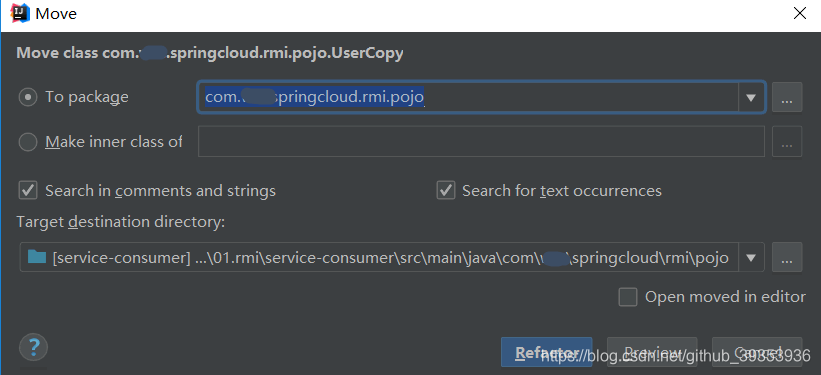Click the IntelliJ IDEA logo icon
The width and height of the screenshot is (821, 375).
point(20,13)
